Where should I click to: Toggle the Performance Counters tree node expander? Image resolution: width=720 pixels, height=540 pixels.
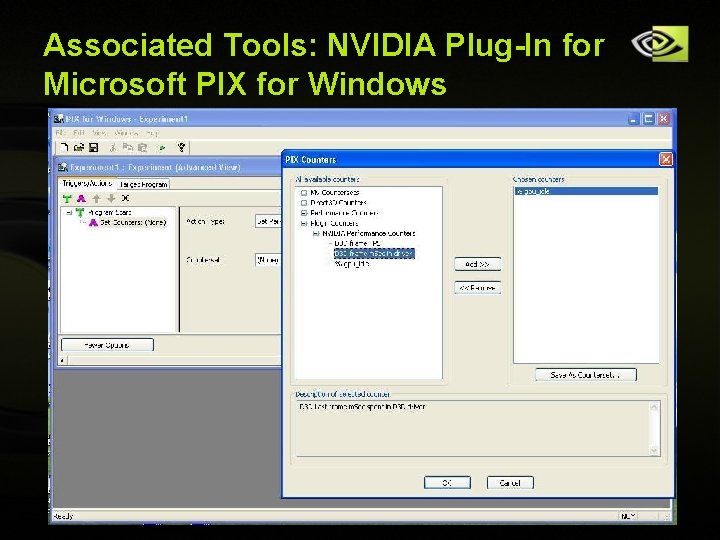pyautogui.click(x=304, y=213)
